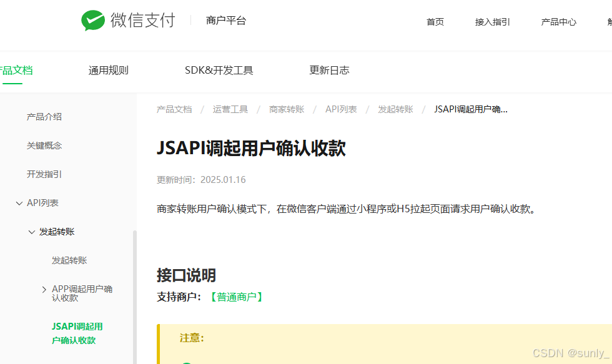Image resolution: width=612 pixels, height=364 pixels.
Task: Go to API列表 in the breadcrumb
Action: click(341, 109)
